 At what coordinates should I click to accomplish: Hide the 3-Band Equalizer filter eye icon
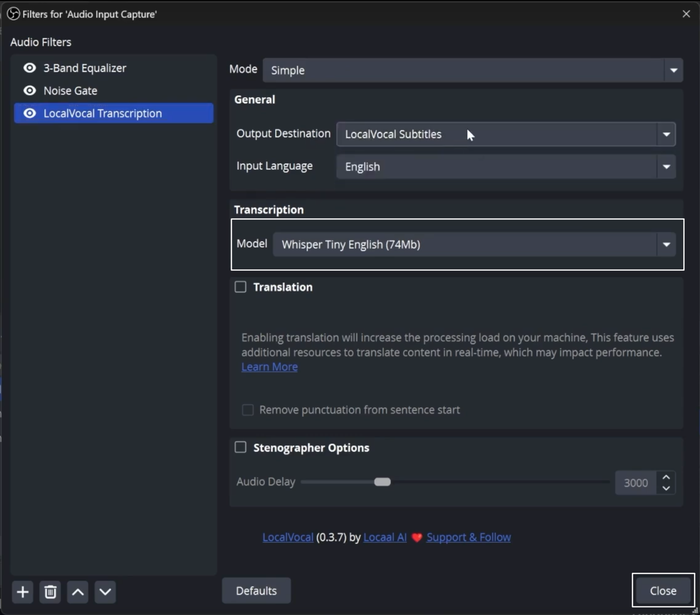(30, 68)
